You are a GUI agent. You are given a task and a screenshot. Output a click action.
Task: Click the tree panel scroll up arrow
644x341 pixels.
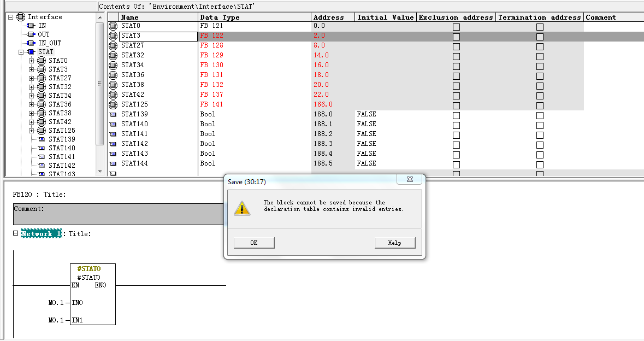coord(100,17)
